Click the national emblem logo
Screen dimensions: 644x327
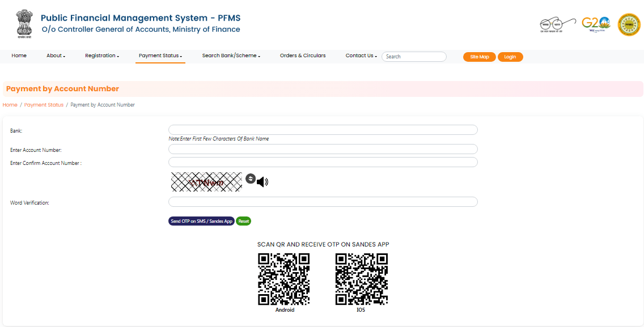click(x=24, y=24)
